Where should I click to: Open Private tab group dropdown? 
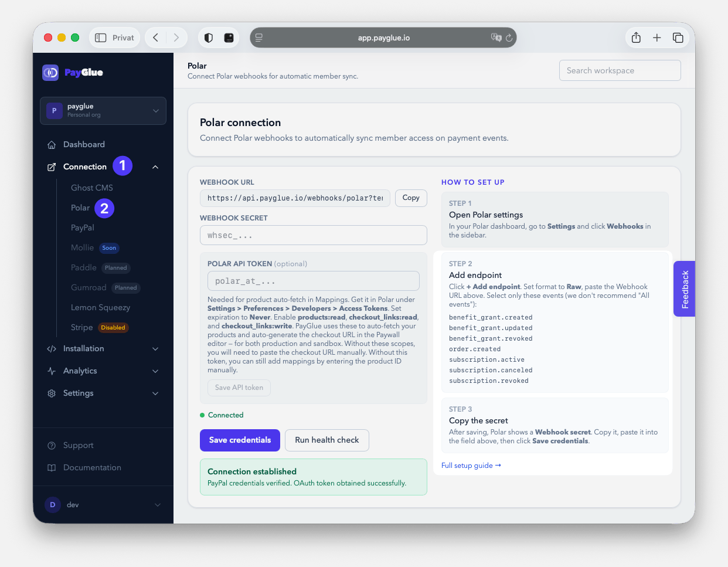[x=115, y=38]
